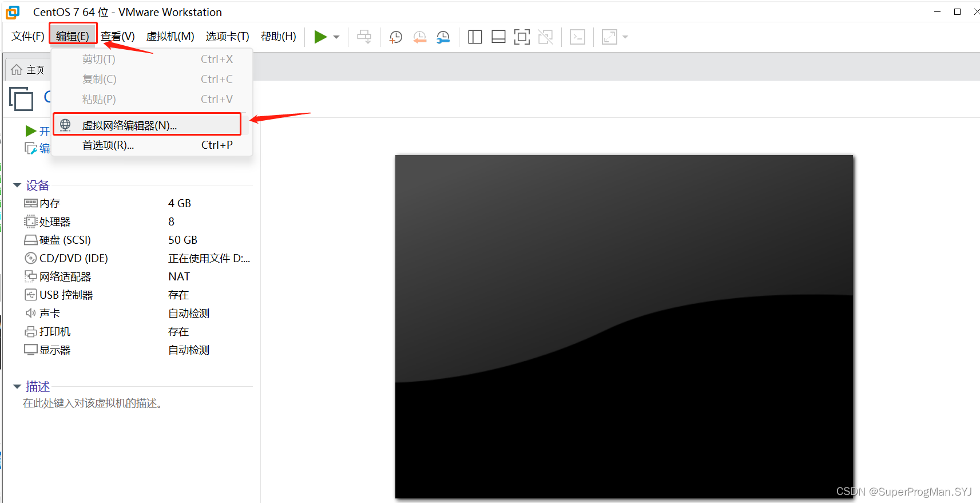
Task: Take a snapshot using the clock icon
Action: [x=396, y=37]
